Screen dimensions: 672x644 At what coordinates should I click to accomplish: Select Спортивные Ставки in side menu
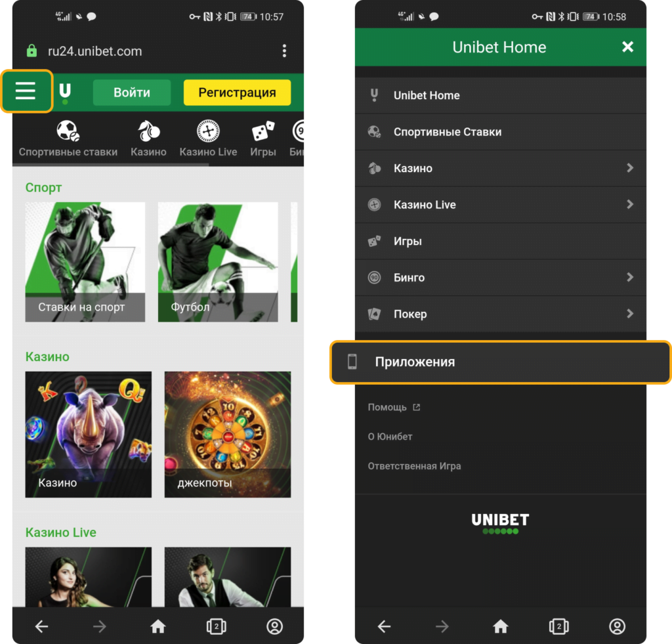447,132
